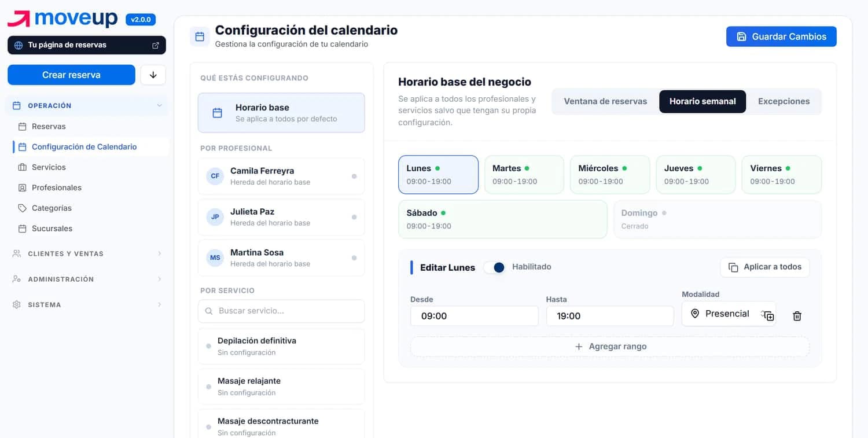
Task: Click Agregar rango to add a range
Action: 610,347
